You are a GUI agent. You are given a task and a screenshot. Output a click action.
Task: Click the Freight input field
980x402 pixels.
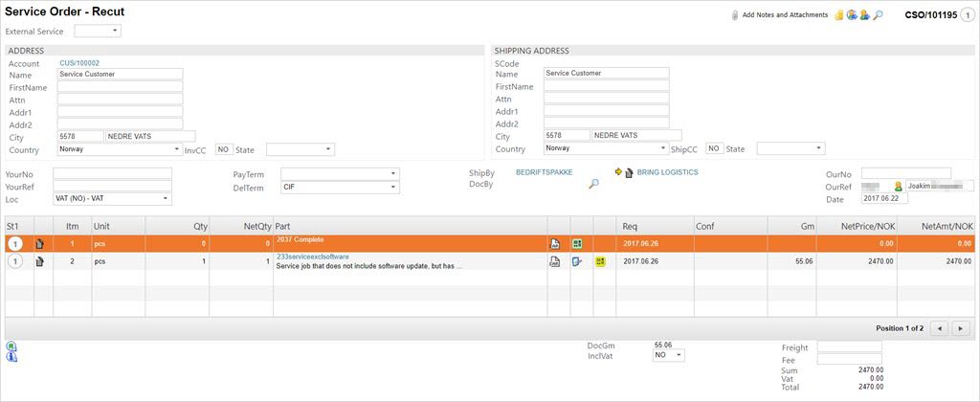tap(849, 346)
